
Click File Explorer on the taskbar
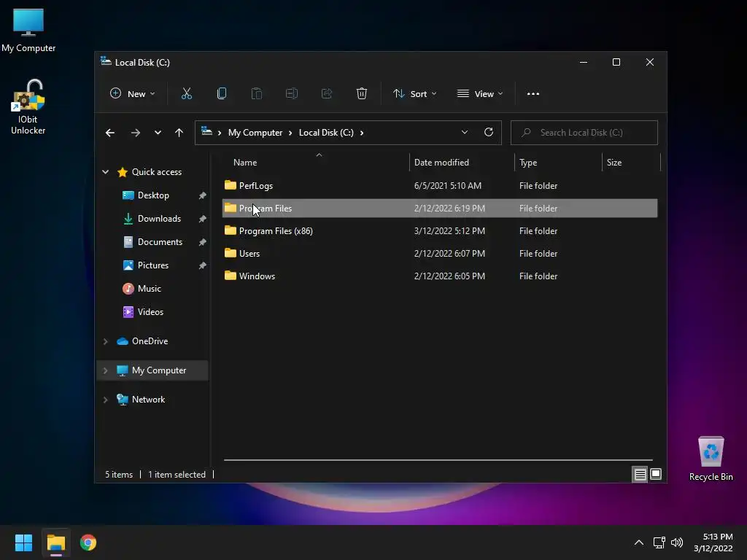point(55,542)
